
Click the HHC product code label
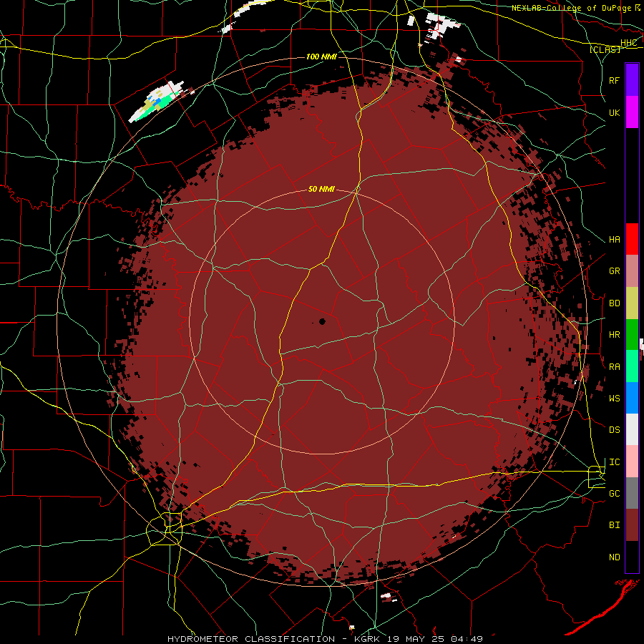coord(628,43)
